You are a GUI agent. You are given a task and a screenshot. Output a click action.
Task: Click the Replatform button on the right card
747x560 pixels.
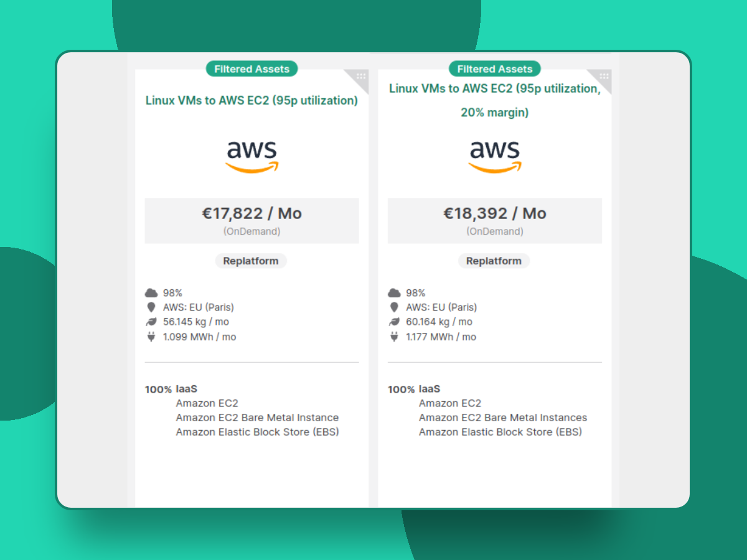494,261
